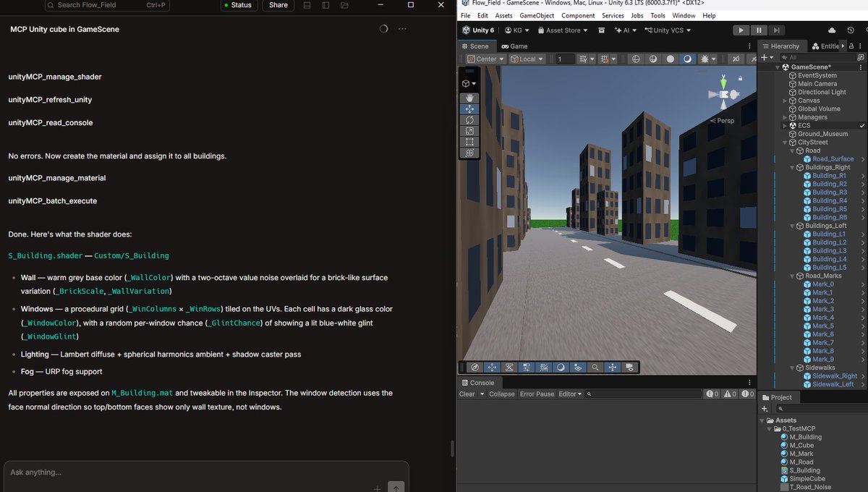Select the Transform tool in Scene toolbar
The image size is (868, 492).
pos(469,153)
